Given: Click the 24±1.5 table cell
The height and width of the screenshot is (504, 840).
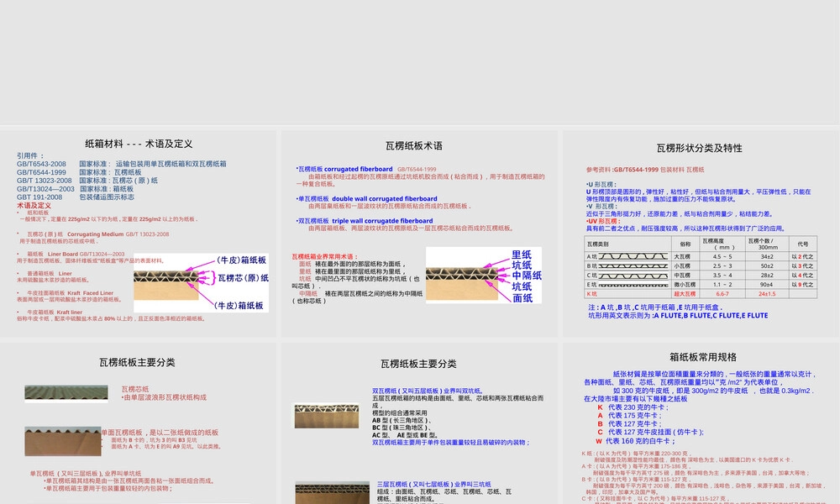Looking at the screenshot, I should pyautogui.click(x=767, y=293).
